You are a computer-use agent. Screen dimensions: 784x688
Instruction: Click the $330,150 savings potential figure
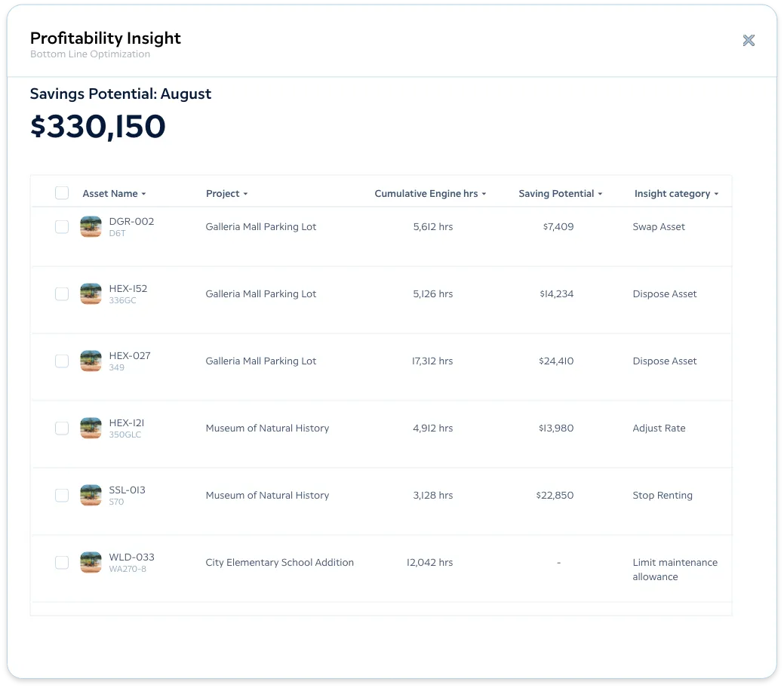point(98,126)
